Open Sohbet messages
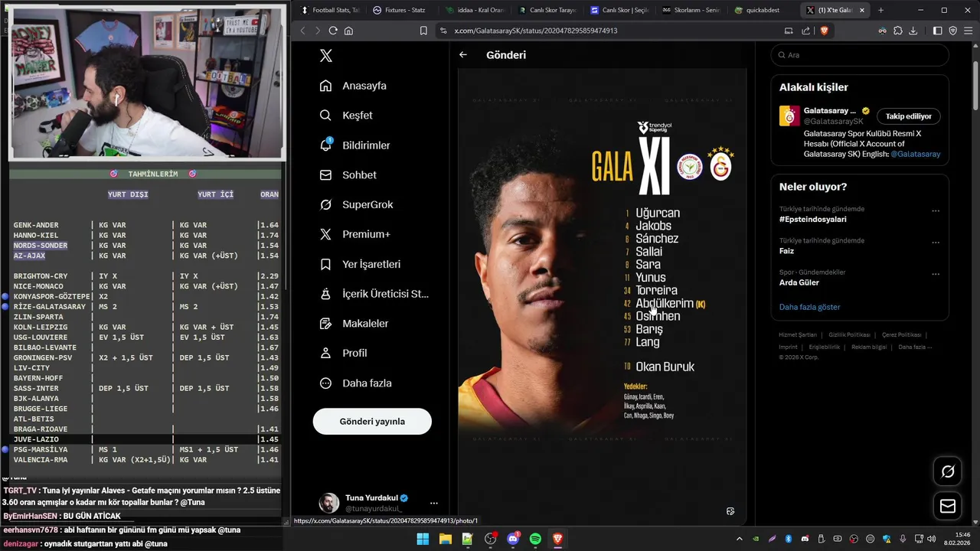Image resolution: width=980 pixels, height=551 pixels. [348, 175]
